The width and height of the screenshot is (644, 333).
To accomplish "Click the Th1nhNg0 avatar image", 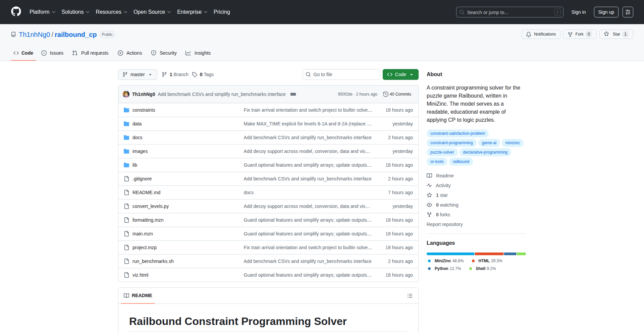I will point(126,94).
